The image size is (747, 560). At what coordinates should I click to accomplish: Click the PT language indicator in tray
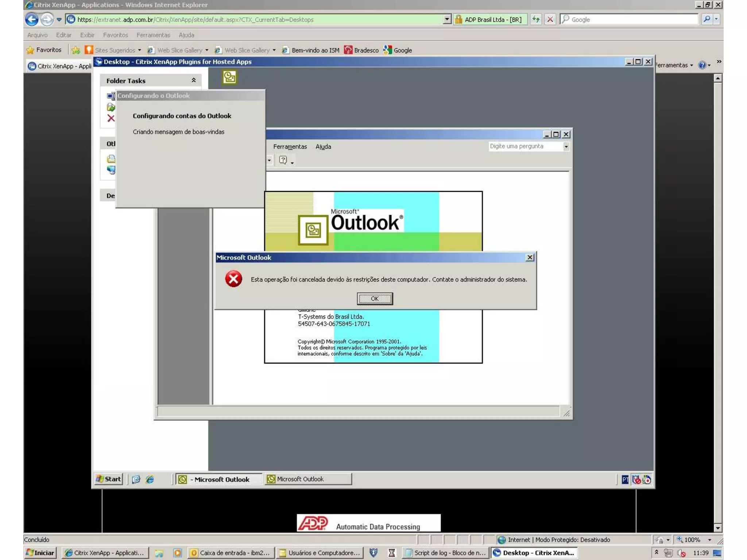pyautogui.click(x=625, y=479)
